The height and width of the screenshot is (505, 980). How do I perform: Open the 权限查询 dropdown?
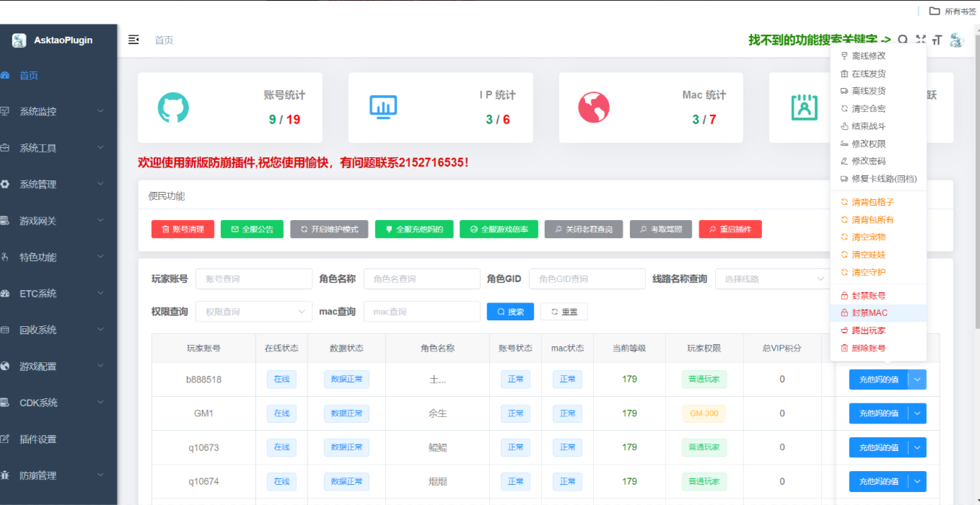tap(253, 312)
